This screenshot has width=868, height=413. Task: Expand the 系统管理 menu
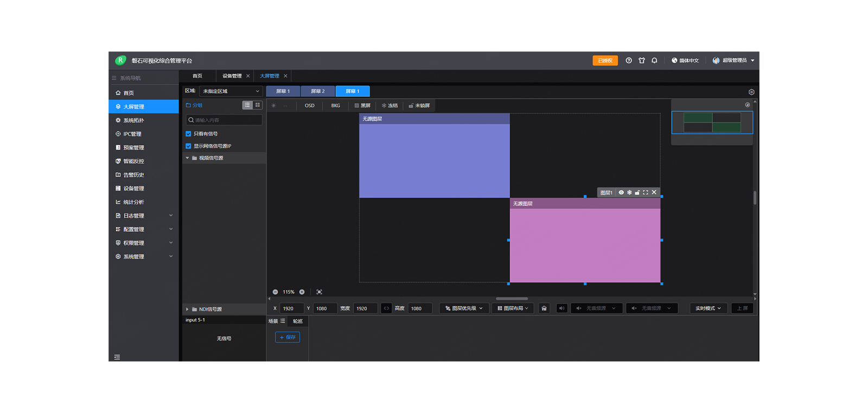coord(144,256)
